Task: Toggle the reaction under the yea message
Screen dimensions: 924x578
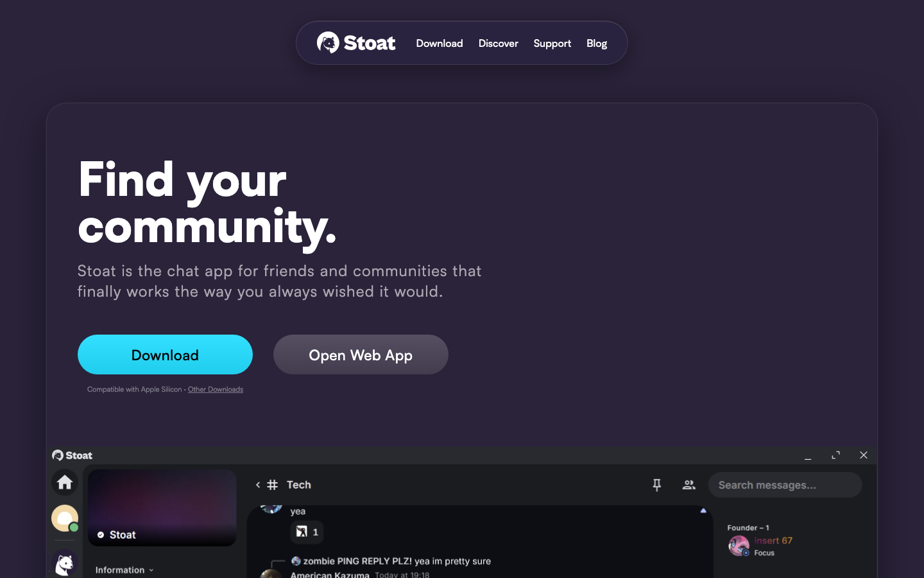Action: click(308, 532)
